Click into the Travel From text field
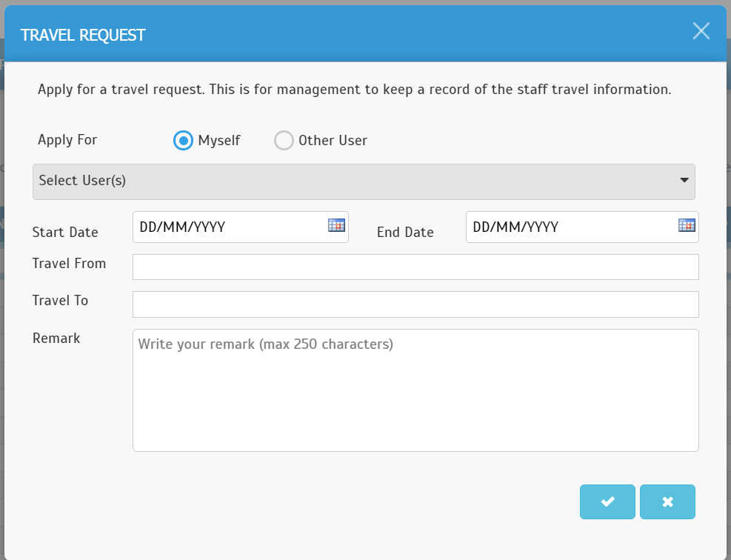This screenshot has width=731, height=560. coord(415,267)
